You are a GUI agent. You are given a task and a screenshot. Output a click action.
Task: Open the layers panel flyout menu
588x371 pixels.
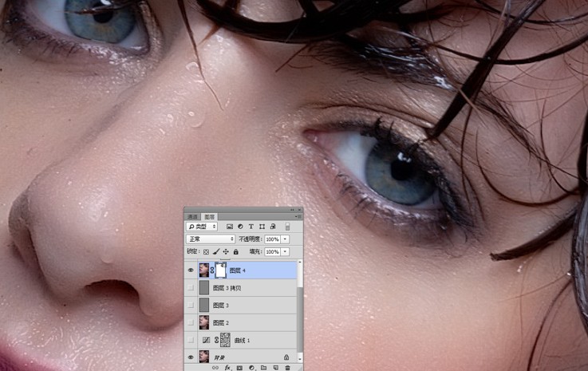(x=299, y=216)
